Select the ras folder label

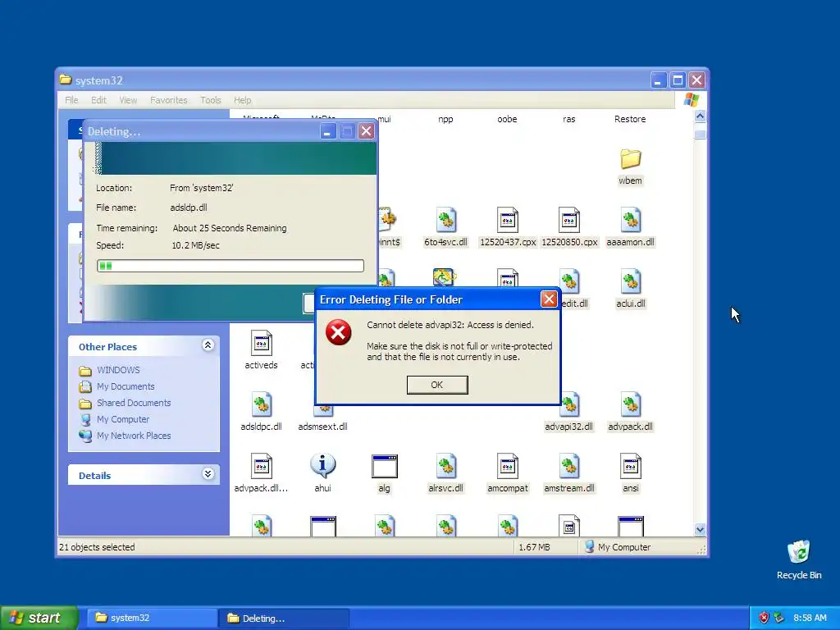(x=569, y=119)
